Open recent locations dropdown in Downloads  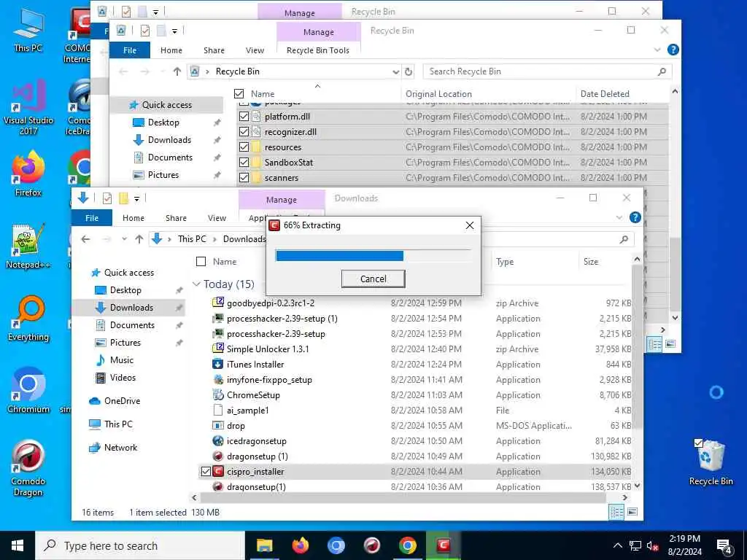pos(124,239)
